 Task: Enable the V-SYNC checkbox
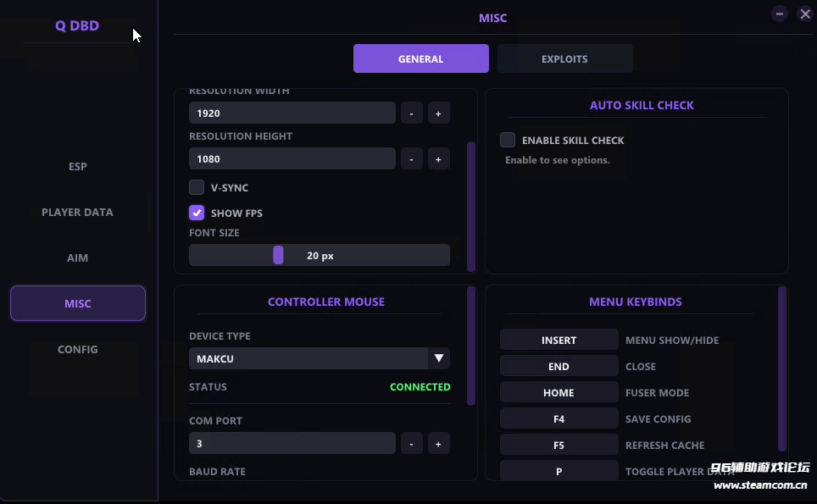click(x=197, y=187)
